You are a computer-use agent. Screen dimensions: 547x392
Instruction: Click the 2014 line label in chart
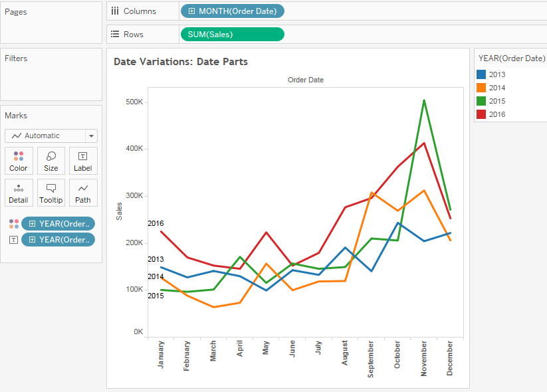[156, 276]
